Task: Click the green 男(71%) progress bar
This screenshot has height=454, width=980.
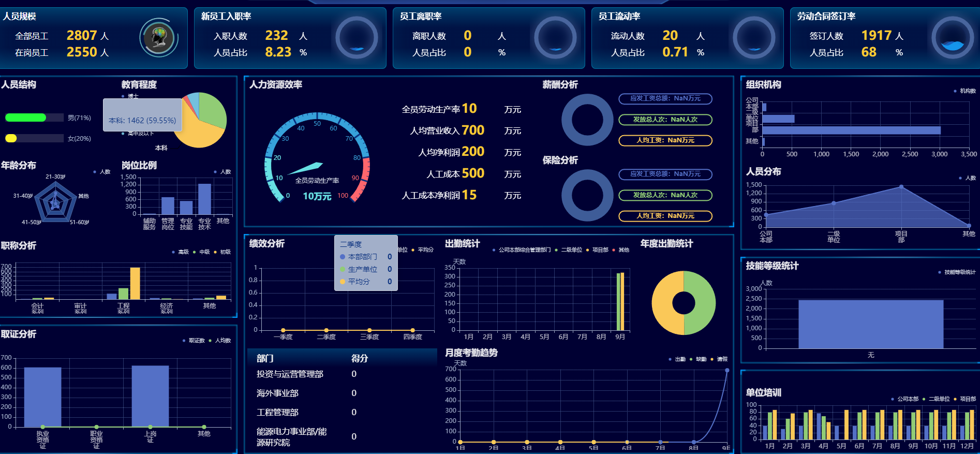Action: click(25, 118)
